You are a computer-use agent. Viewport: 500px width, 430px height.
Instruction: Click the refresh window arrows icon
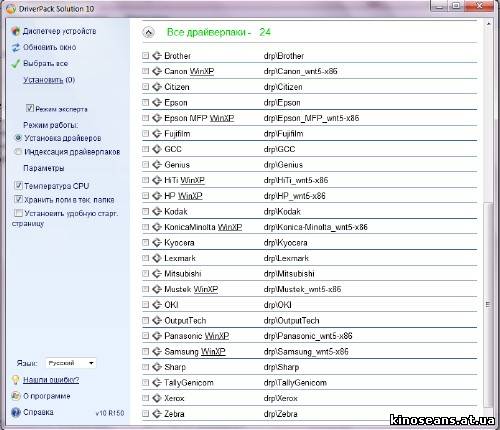[16, 47]
